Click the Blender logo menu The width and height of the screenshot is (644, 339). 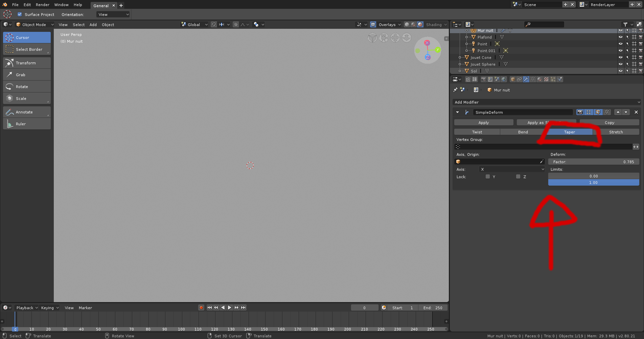pos(5,4)
